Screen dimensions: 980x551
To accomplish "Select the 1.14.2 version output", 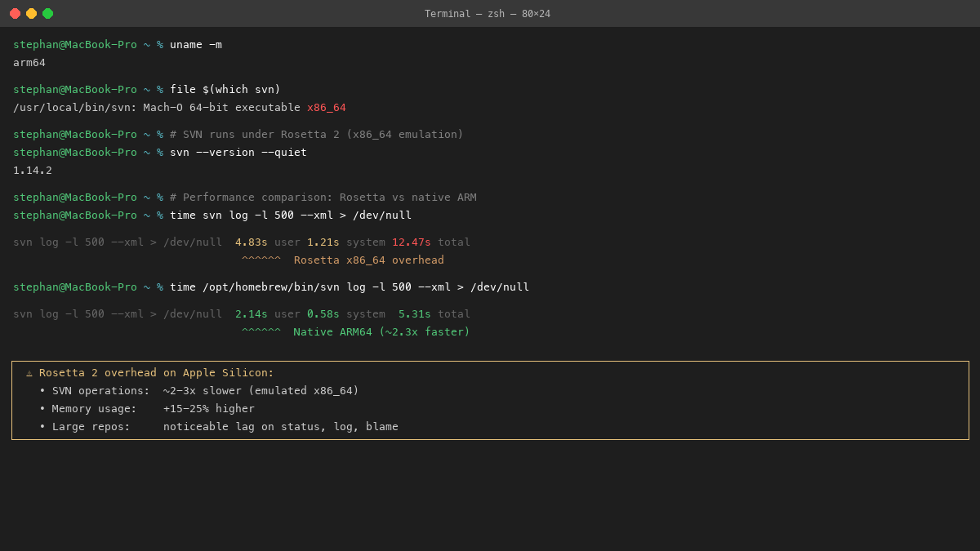I will coord(30,170).
